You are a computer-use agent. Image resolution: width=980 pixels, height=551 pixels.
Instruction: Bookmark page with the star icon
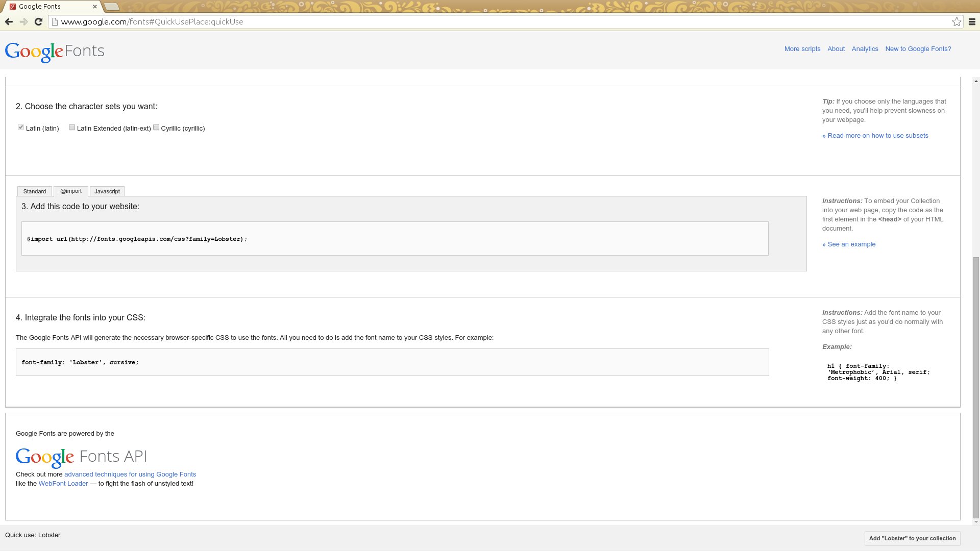pos(957,21)
